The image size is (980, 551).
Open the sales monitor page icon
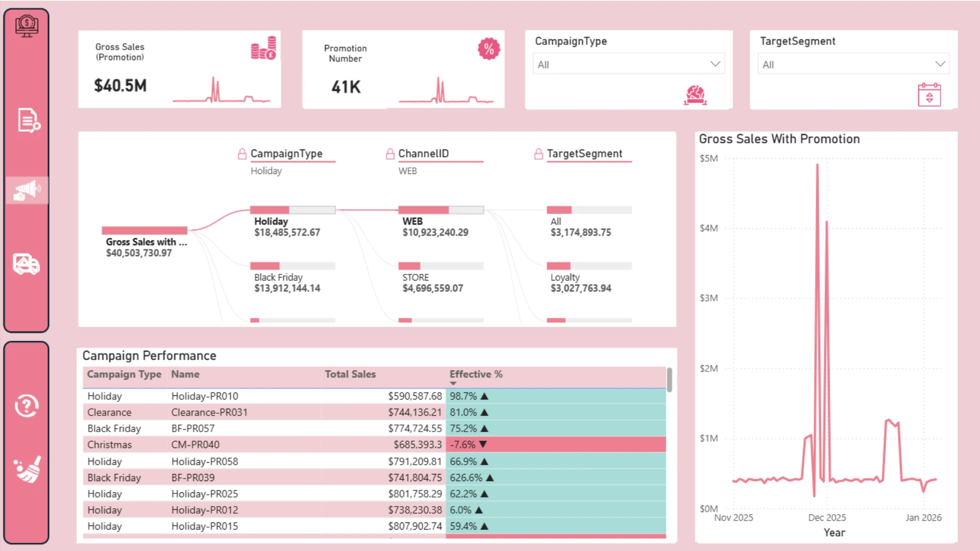point(27,26)
